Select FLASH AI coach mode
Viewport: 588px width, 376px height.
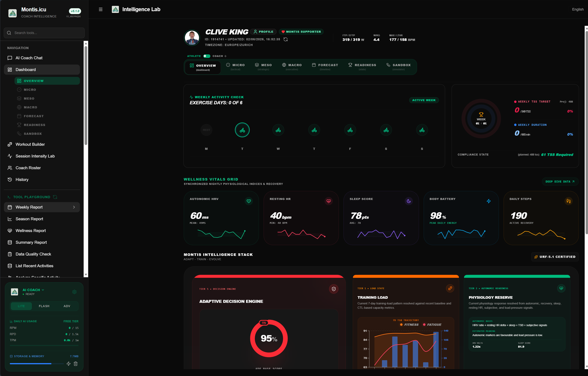[44, 306]
